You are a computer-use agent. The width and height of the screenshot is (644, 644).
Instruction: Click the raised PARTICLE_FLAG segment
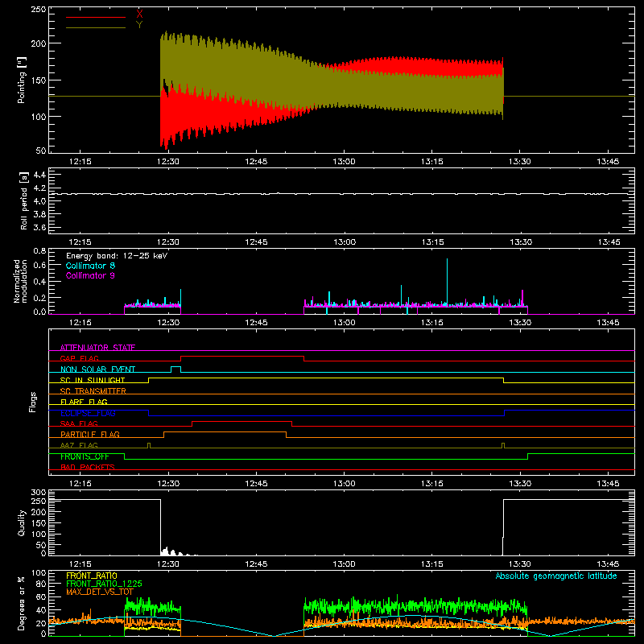(x=225, y=432)
